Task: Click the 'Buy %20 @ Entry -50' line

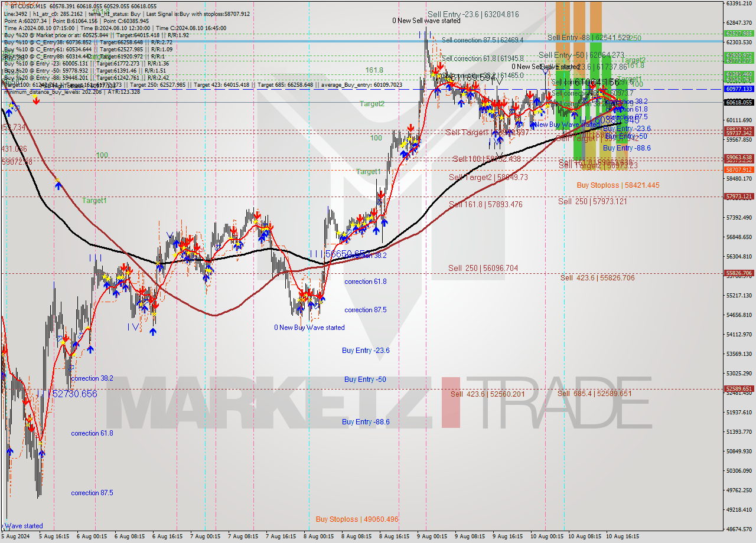Action: tap(86, 70)
